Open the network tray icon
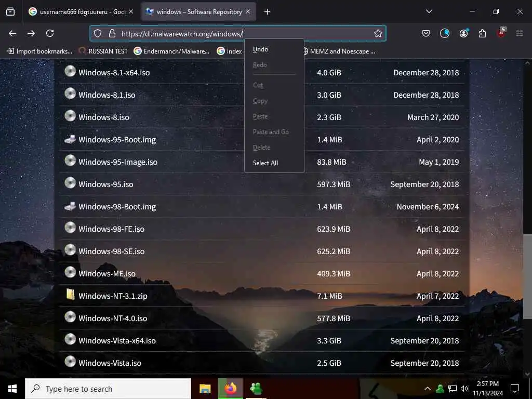This screenshot has width=532, height=399. (x=453, y=389)
